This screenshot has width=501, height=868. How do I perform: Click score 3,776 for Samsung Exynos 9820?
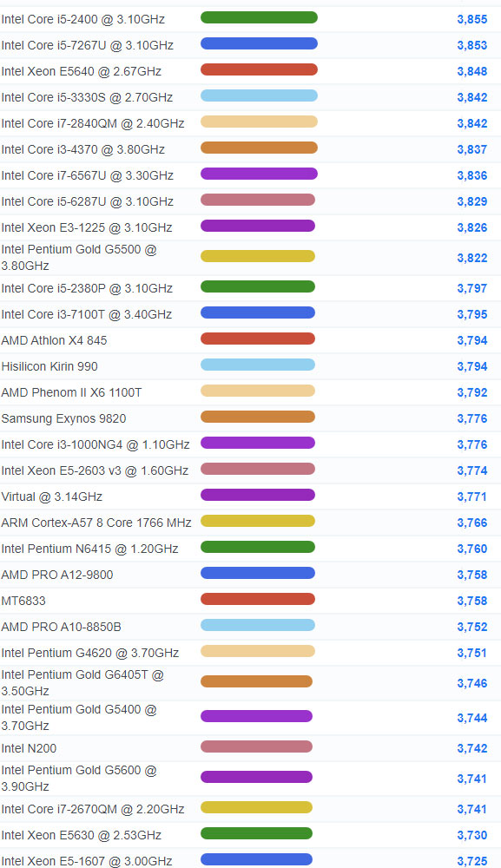(472, 418)
